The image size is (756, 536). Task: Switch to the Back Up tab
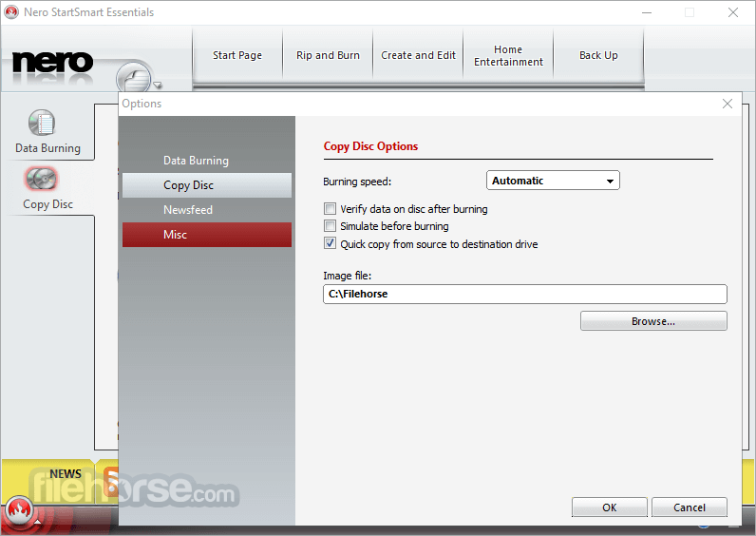tap(598, 55)
